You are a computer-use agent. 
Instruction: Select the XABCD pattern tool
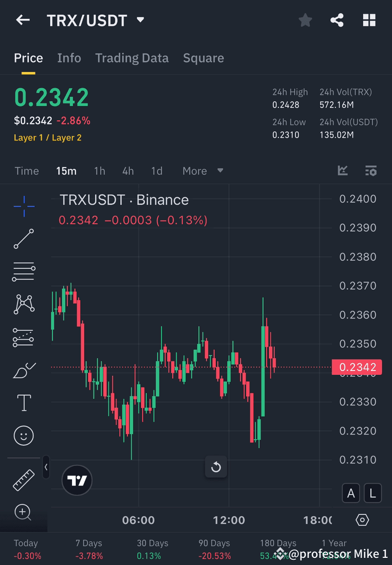pos(24,304)
